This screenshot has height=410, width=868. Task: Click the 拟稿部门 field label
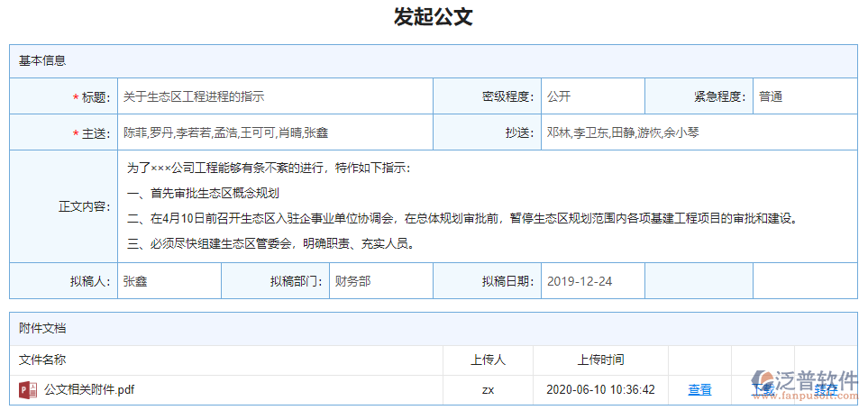(x=297, y=282)
